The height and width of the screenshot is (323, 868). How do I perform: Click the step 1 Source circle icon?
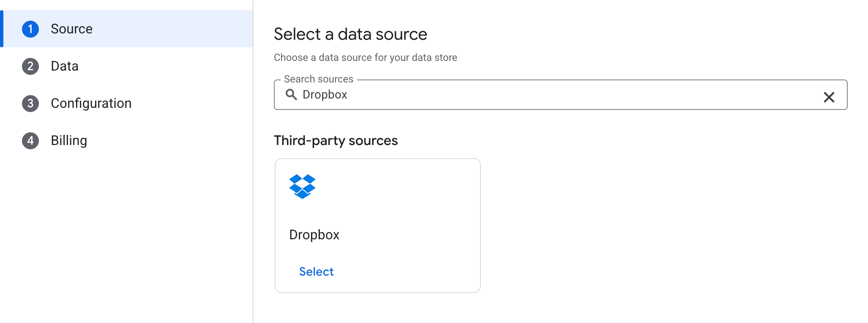30,29
